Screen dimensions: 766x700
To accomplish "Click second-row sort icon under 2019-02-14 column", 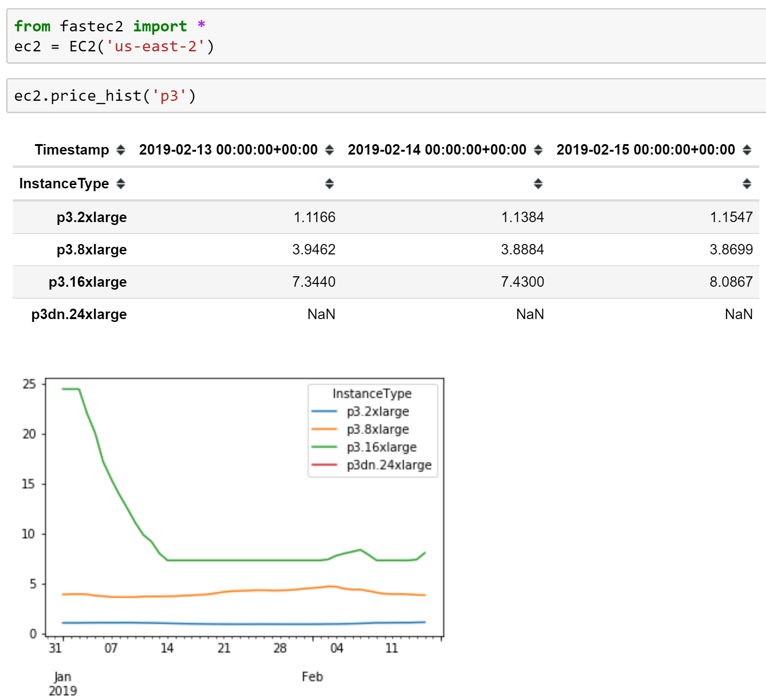I will click(538, 184).
